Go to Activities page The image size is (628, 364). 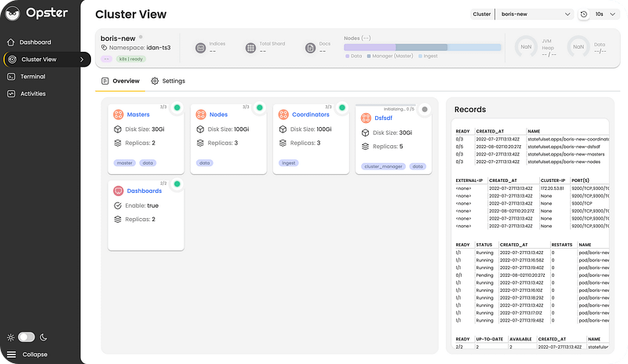tap(33, 93)
